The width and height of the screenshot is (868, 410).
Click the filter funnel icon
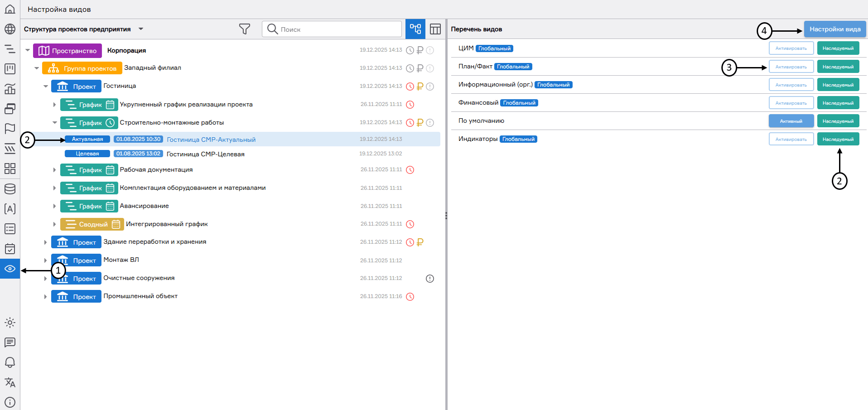coord(244,29)
